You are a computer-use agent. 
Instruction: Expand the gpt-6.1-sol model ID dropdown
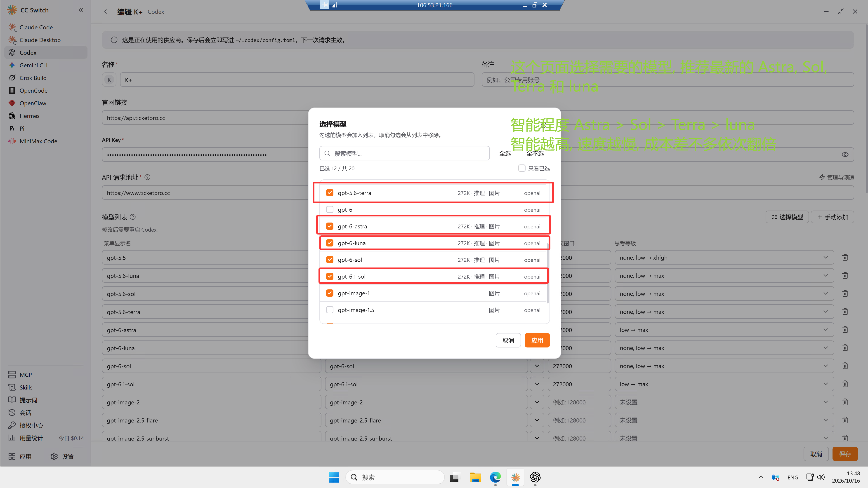[x=537, y=384]
